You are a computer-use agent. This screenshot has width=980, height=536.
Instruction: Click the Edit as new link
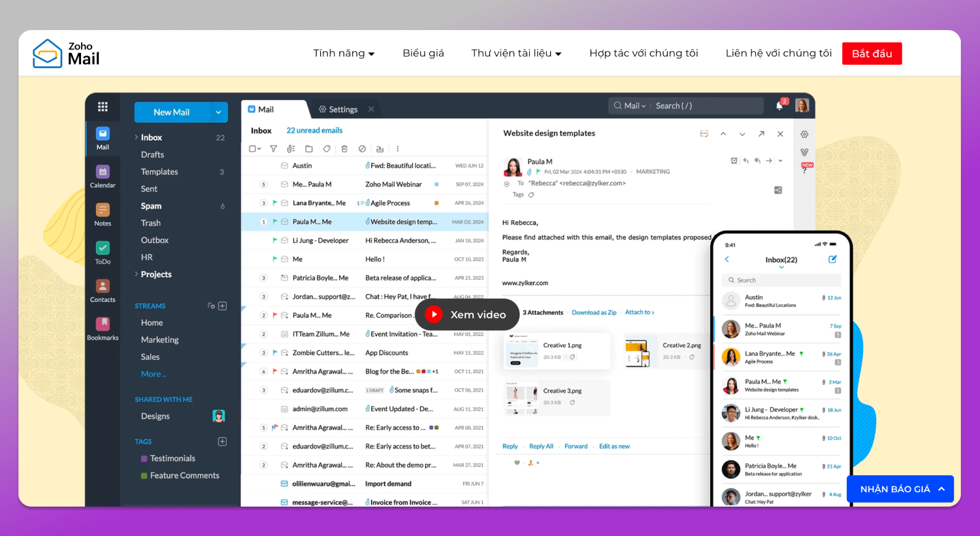[x=614, y=446]
